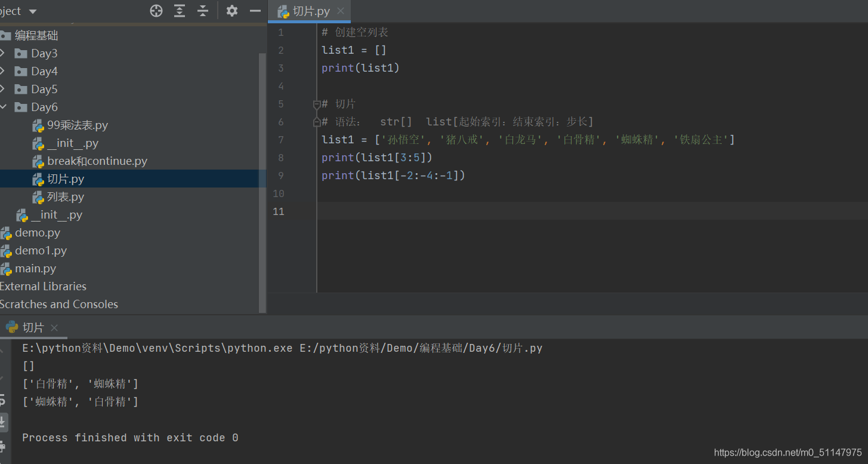
Task: Click the print icon in run toolbar
Action: click(x=2, y=446)
